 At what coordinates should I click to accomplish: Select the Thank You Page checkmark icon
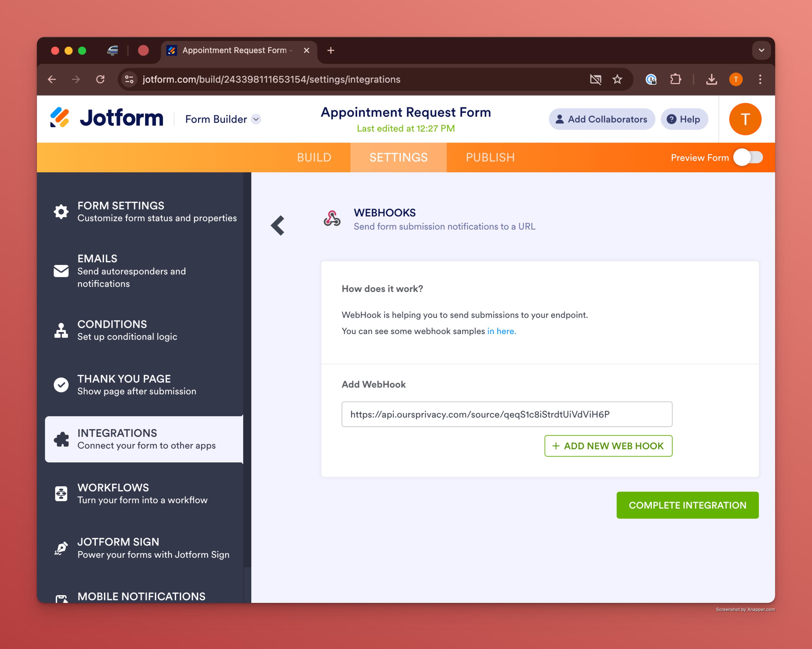(61, 385)
